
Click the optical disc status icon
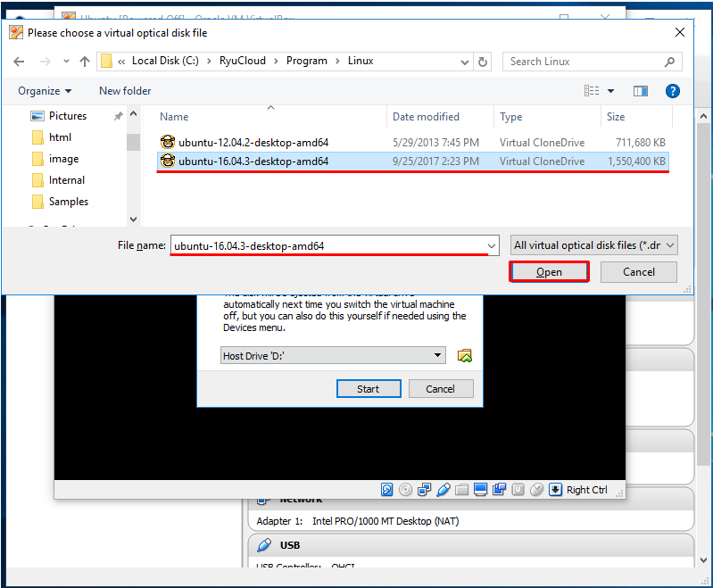(x=405, y=489)
